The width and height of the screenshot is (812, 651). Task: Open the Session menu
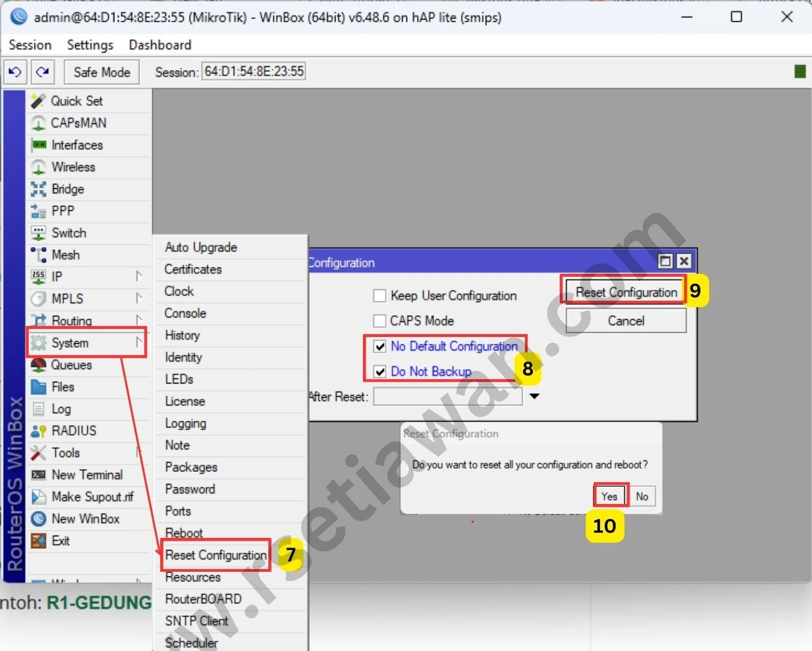tap(30, 45)
